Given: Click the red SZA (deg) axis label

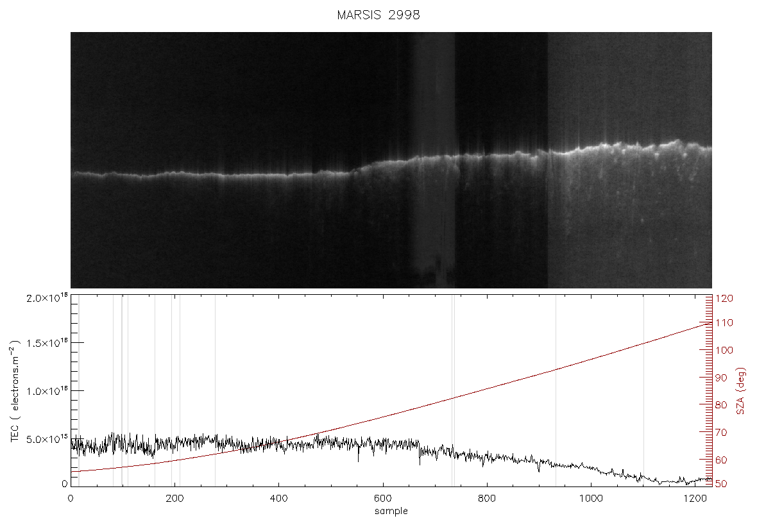Looking at the screenshot, I should [x=741, y=391].
